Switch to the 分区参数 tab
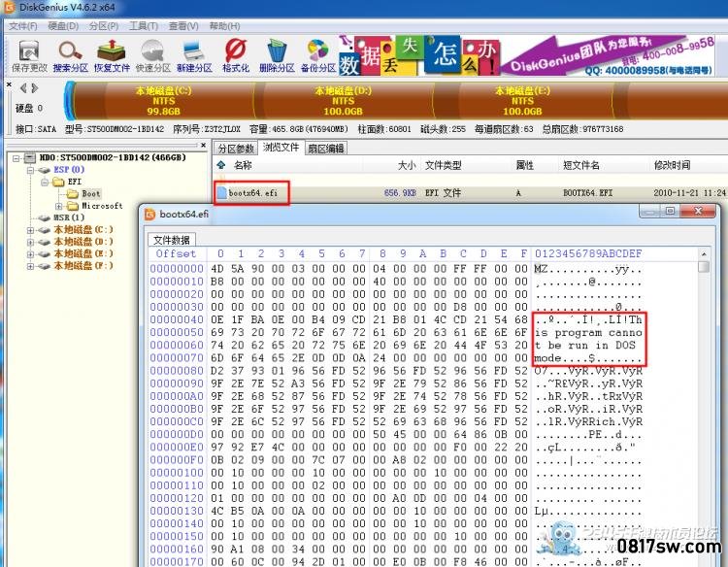The height and width of the screenshot is (567, 728). [236, 149]
